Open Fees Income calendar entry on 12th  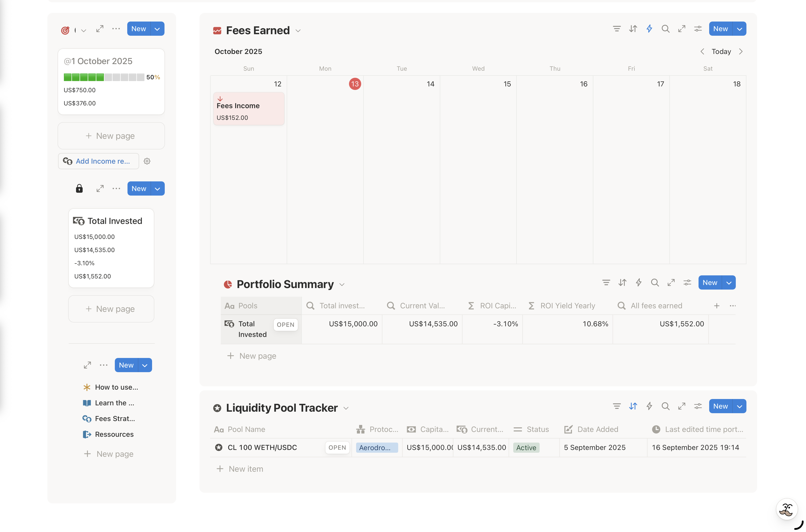[249, 109]
